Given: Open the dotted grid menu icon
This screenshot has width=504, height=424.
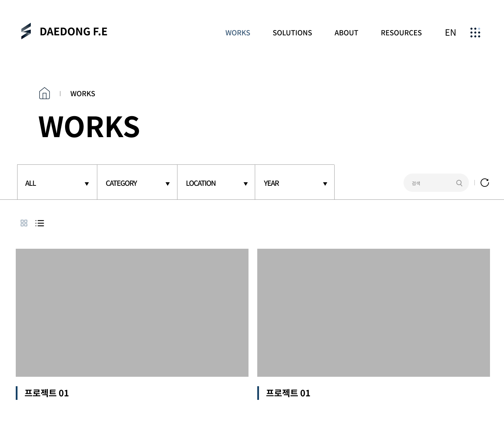Looking at the screenshot, I should click(x=475, y=33).
